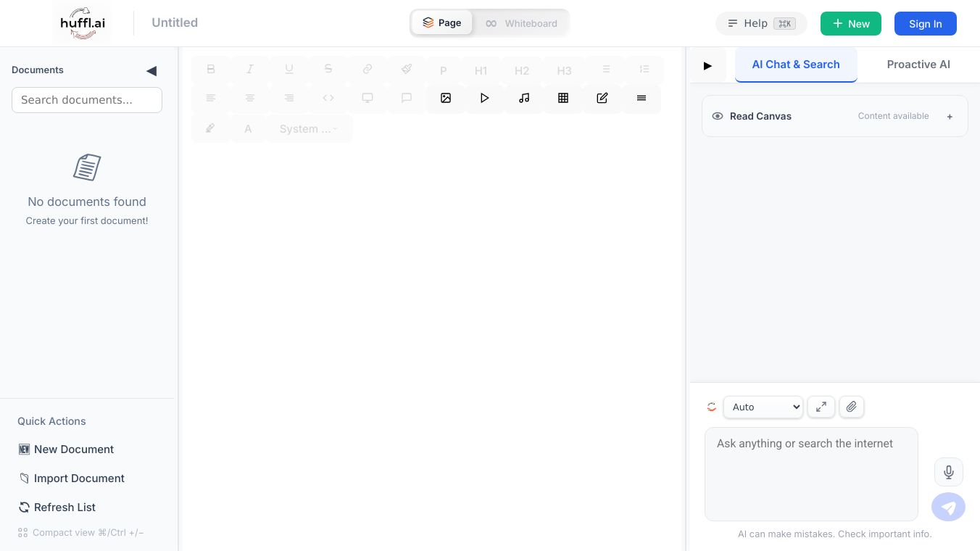Viewport: 980px width, 551px height.
Task: Click the AI can make mistakes disclaimer
Action: [x=835, y=534]
